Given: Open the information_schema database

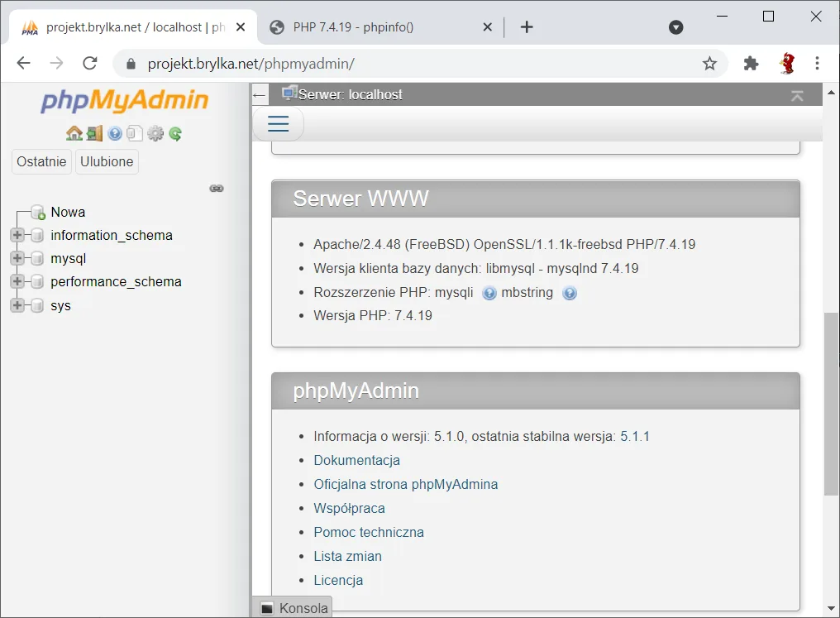Looking at the screenshot, I should point(112,235).
